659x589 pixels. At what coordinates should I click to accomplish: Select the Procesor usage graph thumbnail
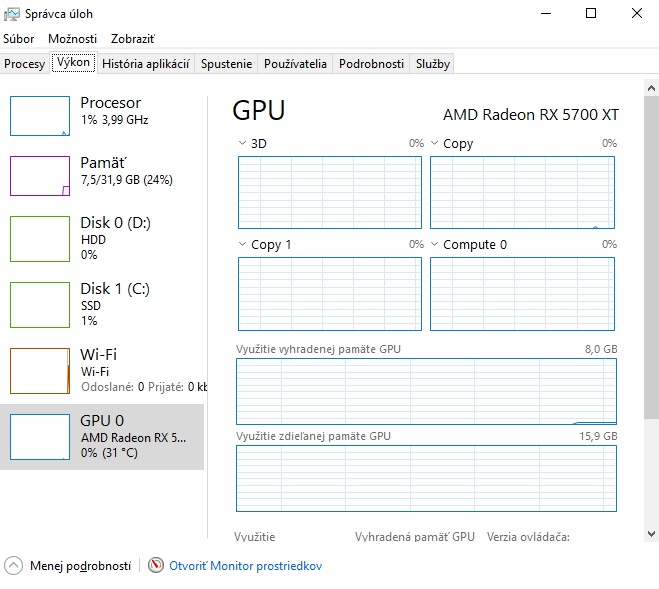(40, 116)
